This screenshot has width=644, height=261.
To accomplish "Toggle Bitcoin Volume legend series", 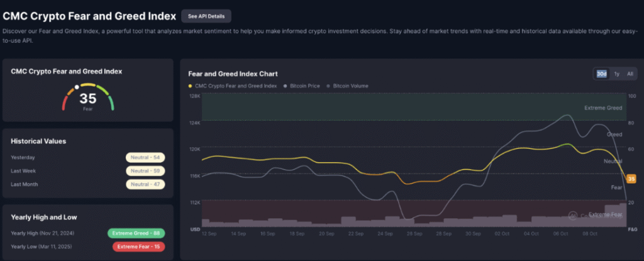I will pos(348,86).
